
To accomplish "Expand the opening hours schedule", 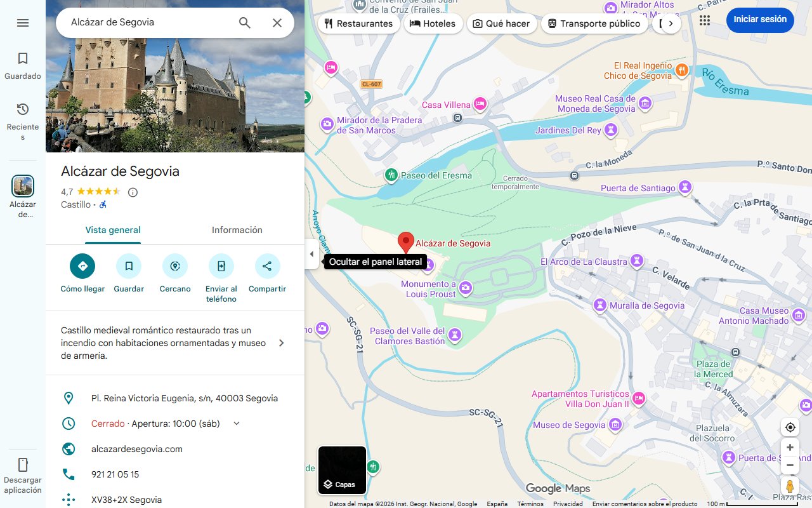I will pos(236,423).
